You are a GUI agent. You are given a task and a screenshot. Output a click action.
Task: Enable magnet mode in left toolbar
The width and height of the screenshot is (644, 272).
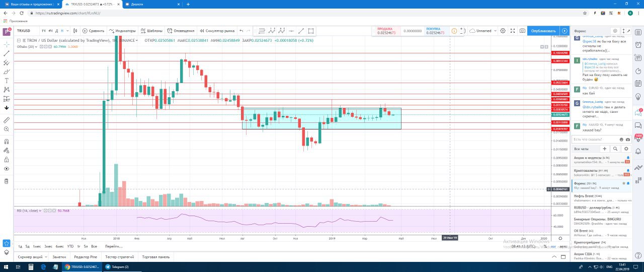(7, 142)
